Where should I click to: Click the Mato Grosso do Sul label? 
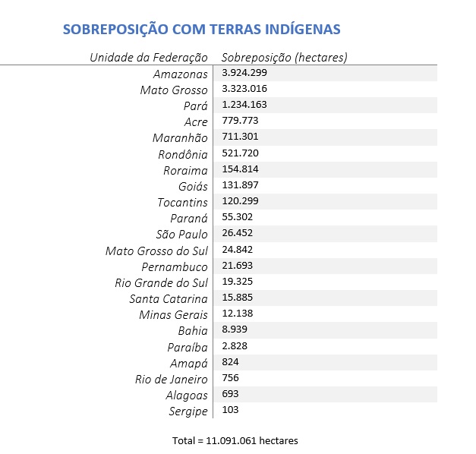point(156,251)
